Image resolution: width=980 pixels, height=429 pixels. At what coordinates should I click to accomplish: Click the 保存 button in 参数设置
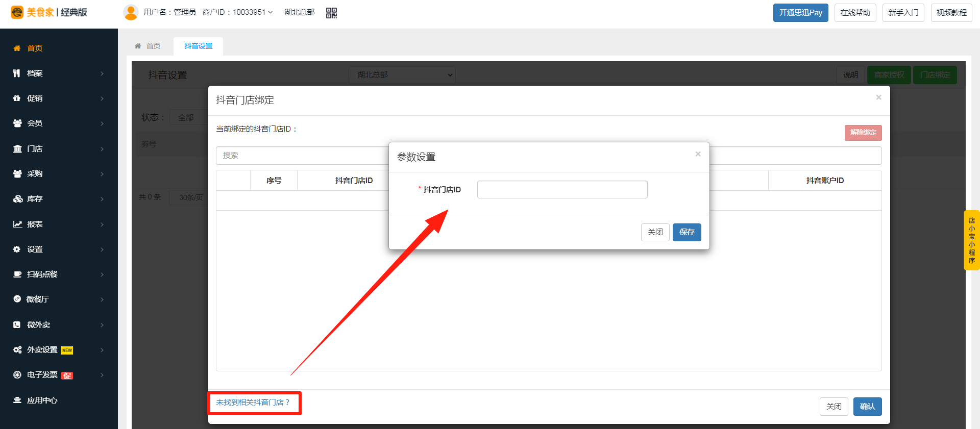(687, 232)
